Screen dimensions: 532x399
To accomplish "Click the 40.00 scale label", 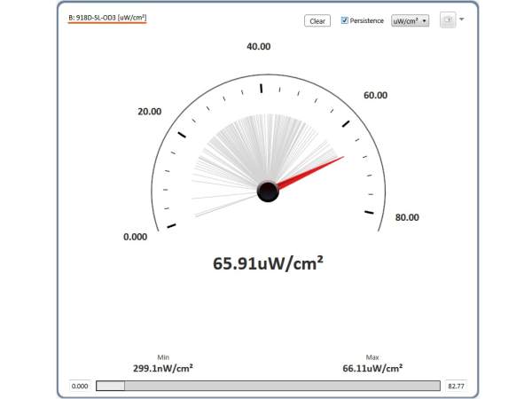I will pyautogui.click(x=258, y=46).
